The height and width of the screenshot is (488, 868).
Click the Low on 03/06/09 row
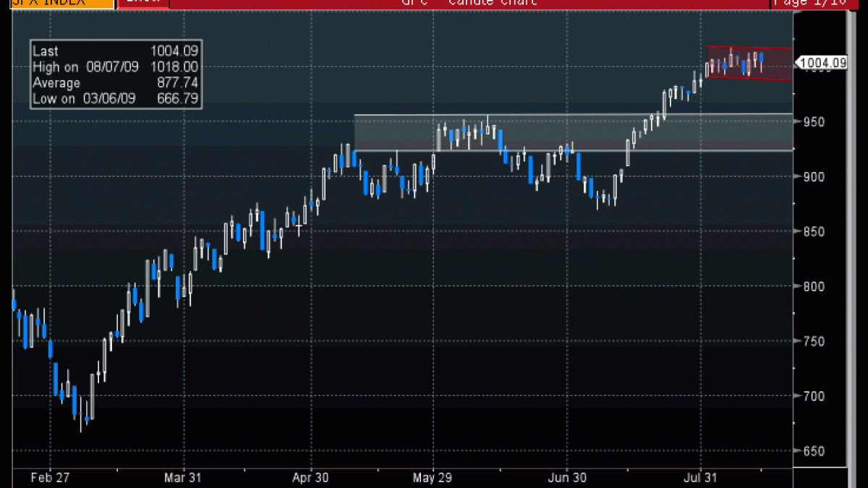click(x=116, y=99)
